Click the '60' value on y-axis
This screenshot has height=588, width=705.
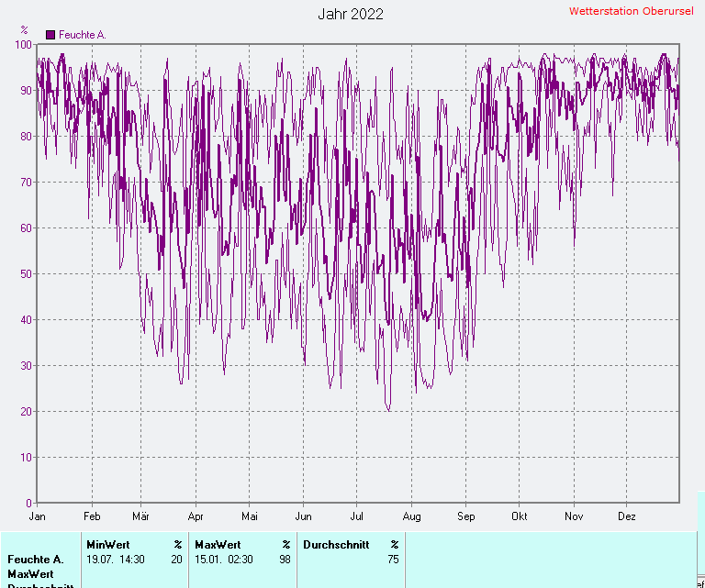pos(27,227)
